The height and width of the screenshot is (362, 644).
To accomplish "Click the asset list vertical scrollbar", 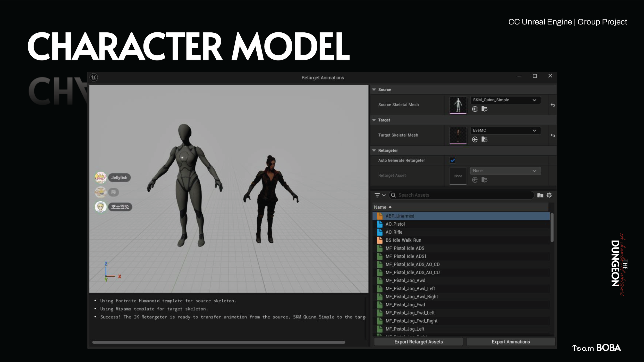I will pos(552,227).
